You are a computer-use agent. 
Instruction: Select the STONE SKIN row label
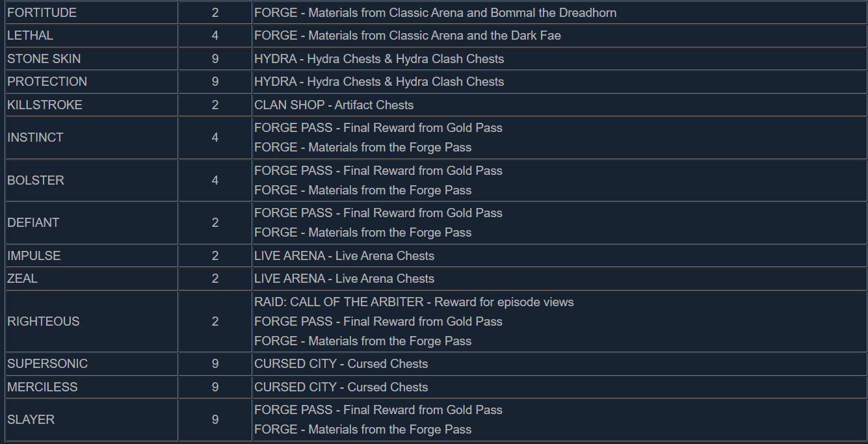(44, 59)
